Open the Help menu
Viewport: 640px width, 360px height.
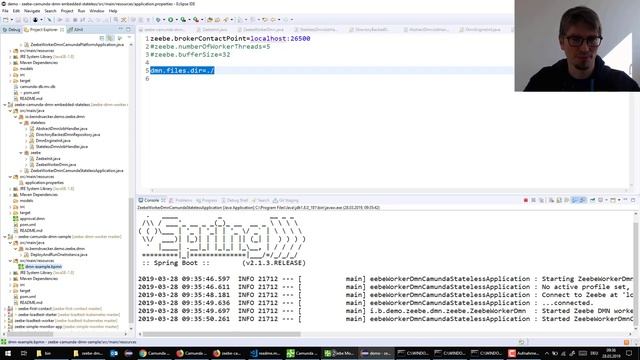coord(113,11)
